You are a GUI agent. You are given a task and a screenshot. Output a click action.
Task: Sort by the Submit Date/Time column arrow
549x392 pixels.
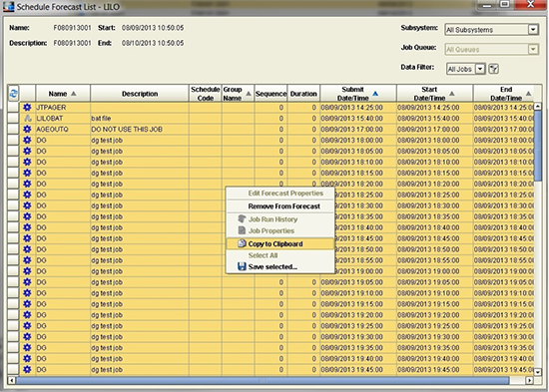[375, 94]
